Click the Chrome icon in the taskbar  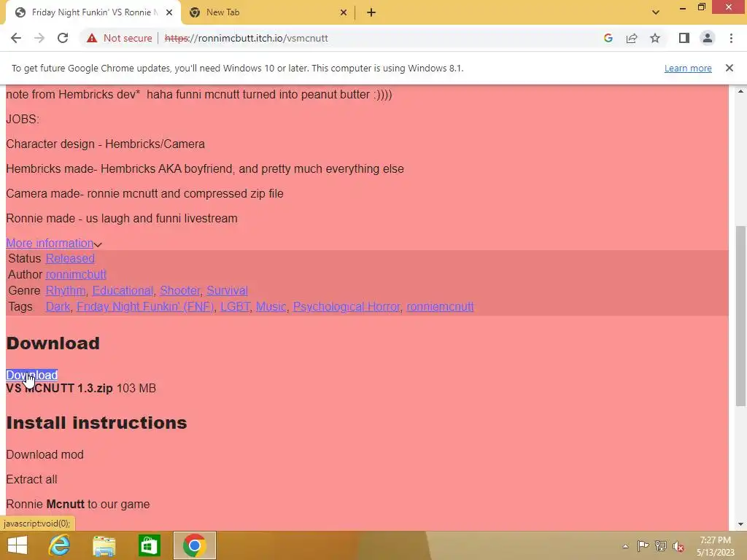[x=194, y=545]
